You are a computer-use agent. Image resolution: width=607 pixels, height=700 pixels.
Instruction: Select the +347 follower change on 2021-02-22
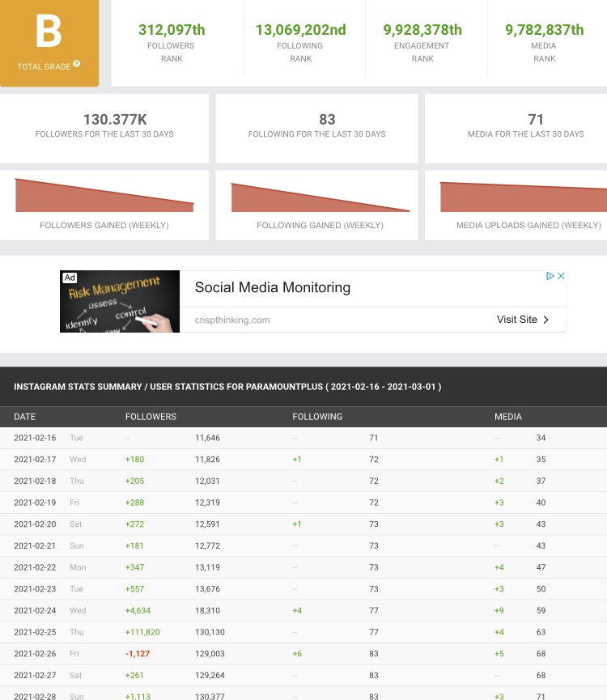135,567
